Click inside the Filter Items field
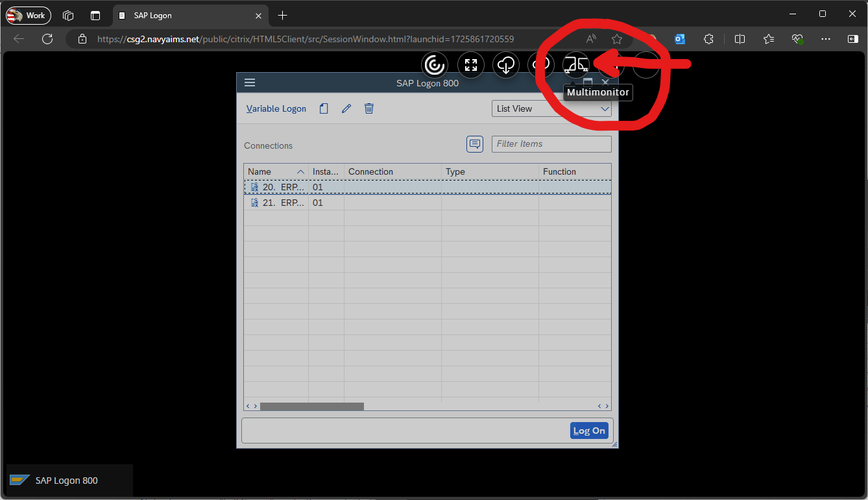This screenshot has height=500, width=868. click(x=551, y=144)
